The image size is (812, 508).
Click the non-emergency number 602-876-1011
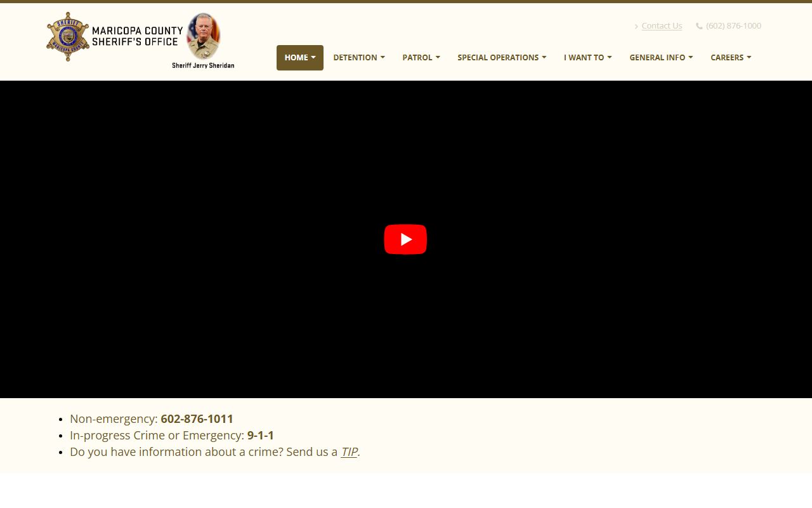197,418
